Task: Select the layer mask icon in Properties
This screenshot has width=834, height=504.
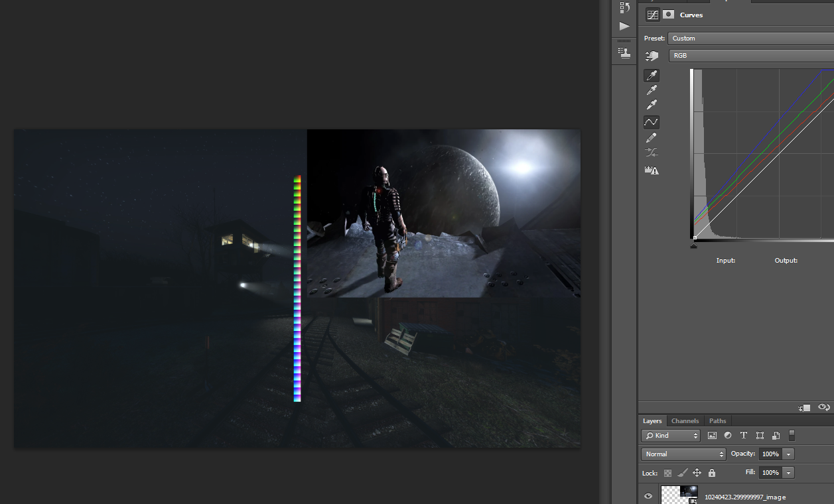Action: (669, 15)
